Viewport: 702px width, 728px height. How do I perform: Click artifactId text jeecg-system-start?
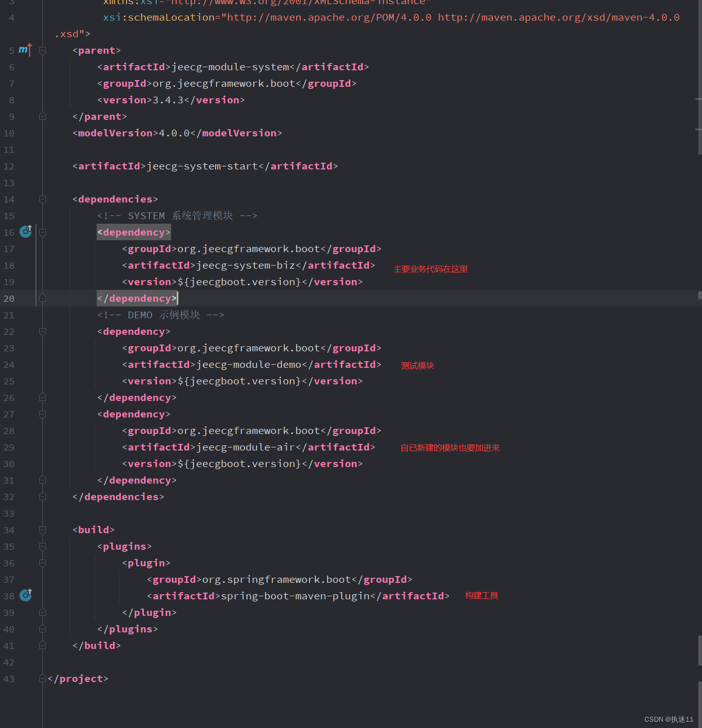pyautogui.click(x=203, y=166)
